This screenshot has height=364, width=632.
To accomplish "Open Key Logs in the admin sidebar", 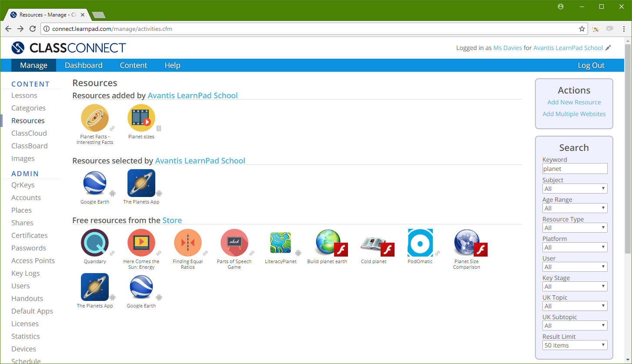I will [x=26, y=274].
